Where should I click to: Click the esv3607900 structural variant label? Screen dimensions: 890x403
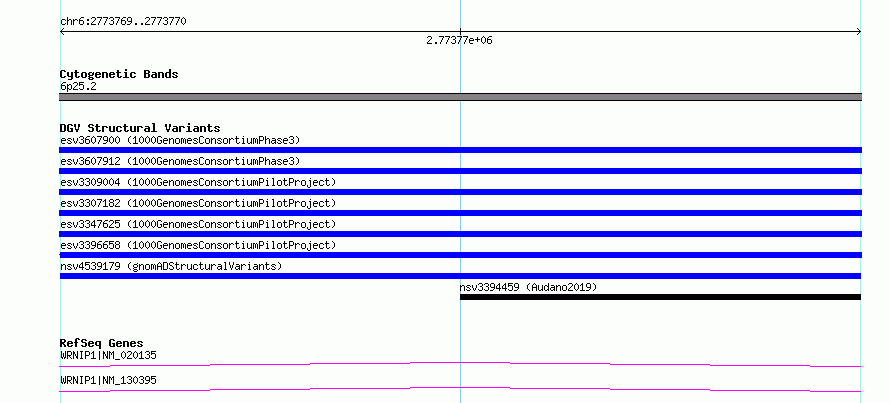180,140
